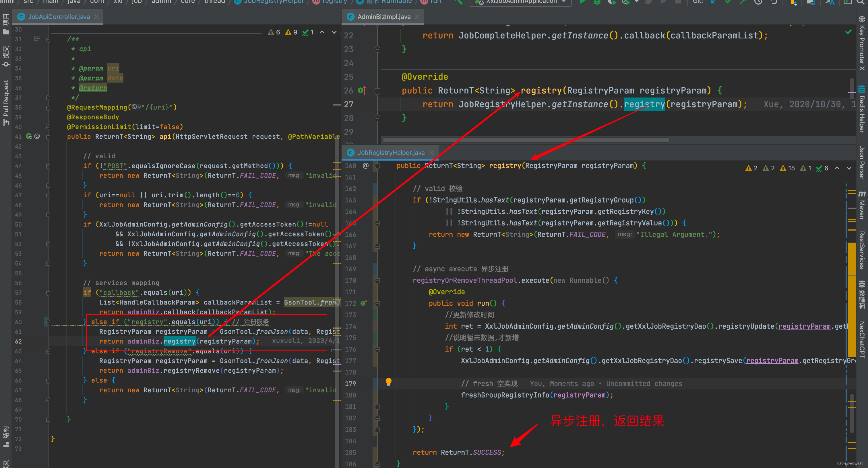Roll back changes with the undo arrow icon
868x468 pixels.
coord(774,2)
